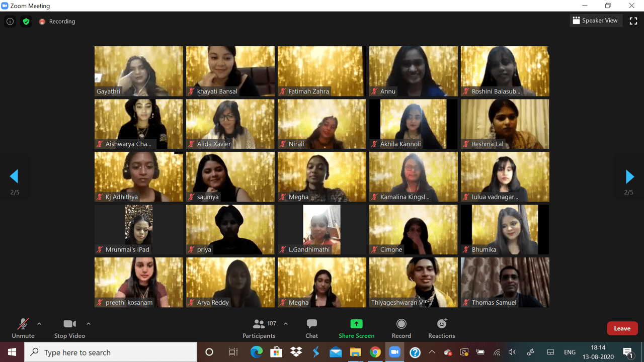Enter full screen mode
The height and width of the screenshot is (362, 644).
633,21
